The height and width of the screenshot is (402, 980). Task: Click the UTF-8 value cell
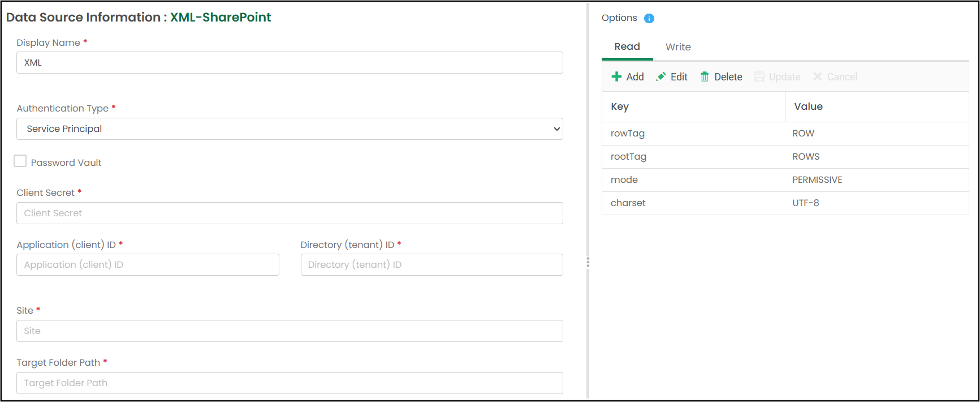pos(877,203)
